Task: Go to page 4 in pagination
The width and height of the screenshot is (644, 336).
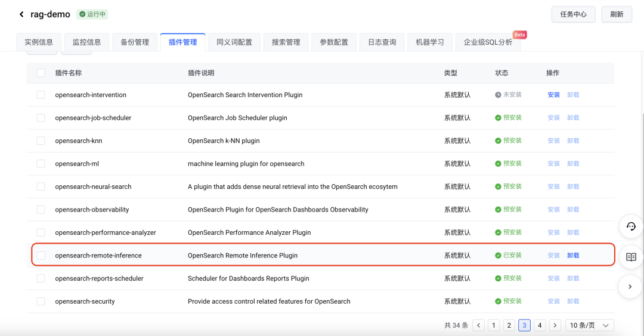Action: (x=540, y=325)
